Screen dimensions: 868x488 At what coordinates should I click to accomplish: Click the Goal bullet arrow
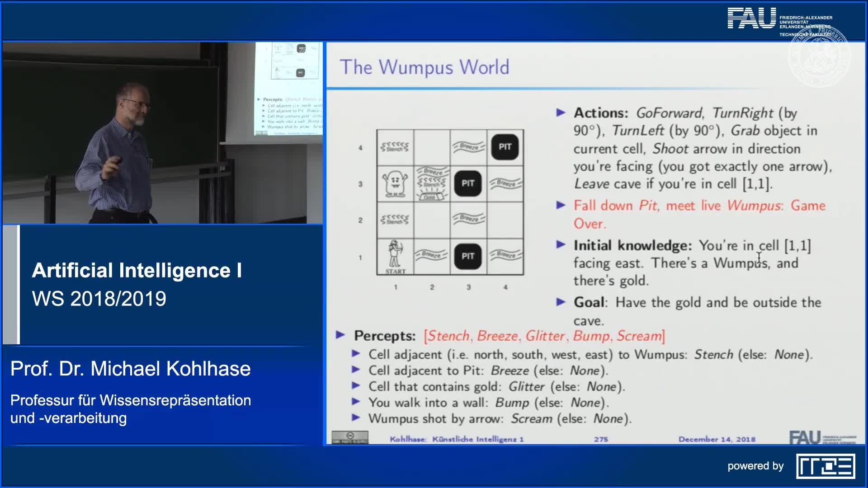point(561,302)
